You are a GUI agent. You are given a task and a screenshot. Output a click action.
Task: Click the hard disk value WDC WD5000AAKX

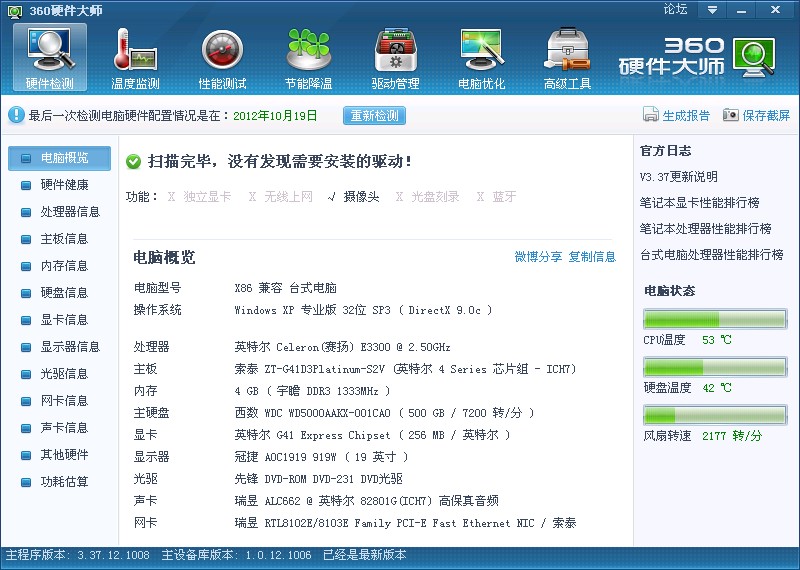tap(384, 413)
